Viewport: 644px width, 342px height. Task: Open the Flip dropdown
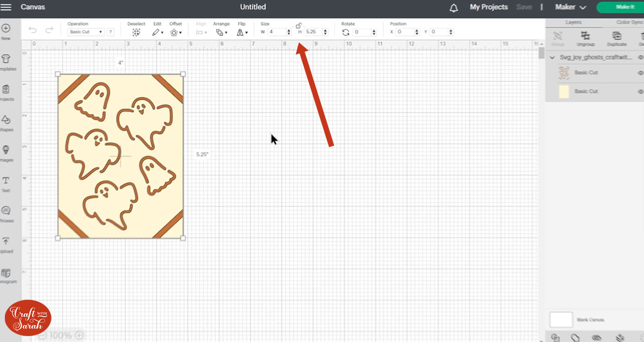coord(242,32)
